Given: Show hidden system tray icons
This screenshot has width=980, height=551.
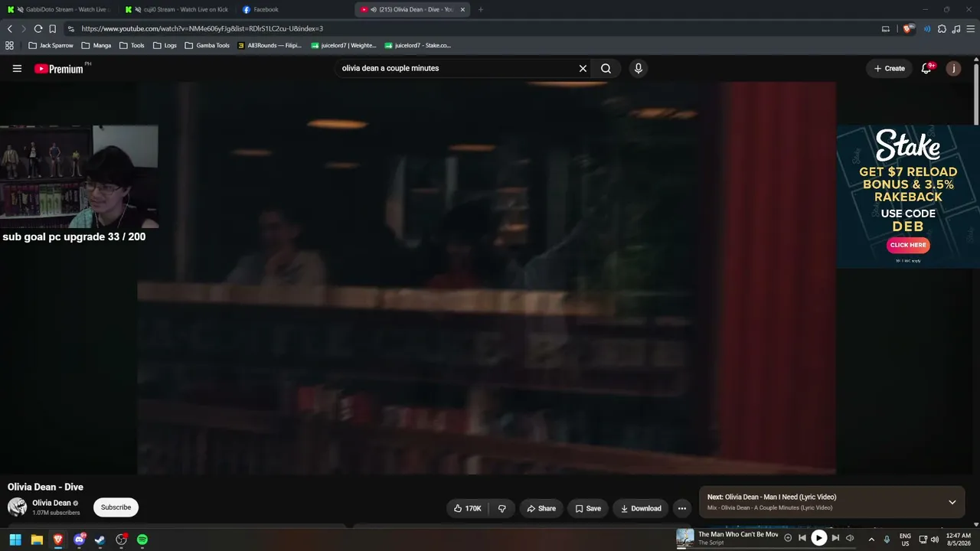Looking at the screenshot, I should click(x=871, y=540).
